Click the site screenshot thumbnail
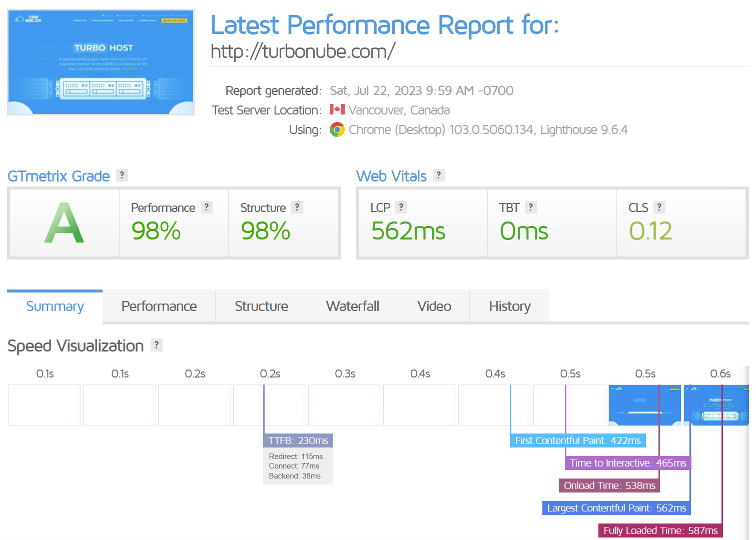756x540 pixels. 101,62
